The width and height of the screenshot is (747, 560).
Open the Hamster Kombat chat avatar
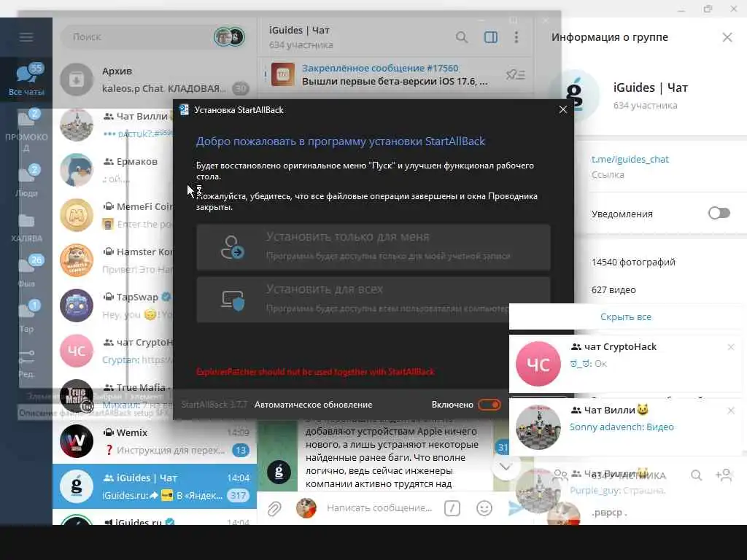pos(76,260)
